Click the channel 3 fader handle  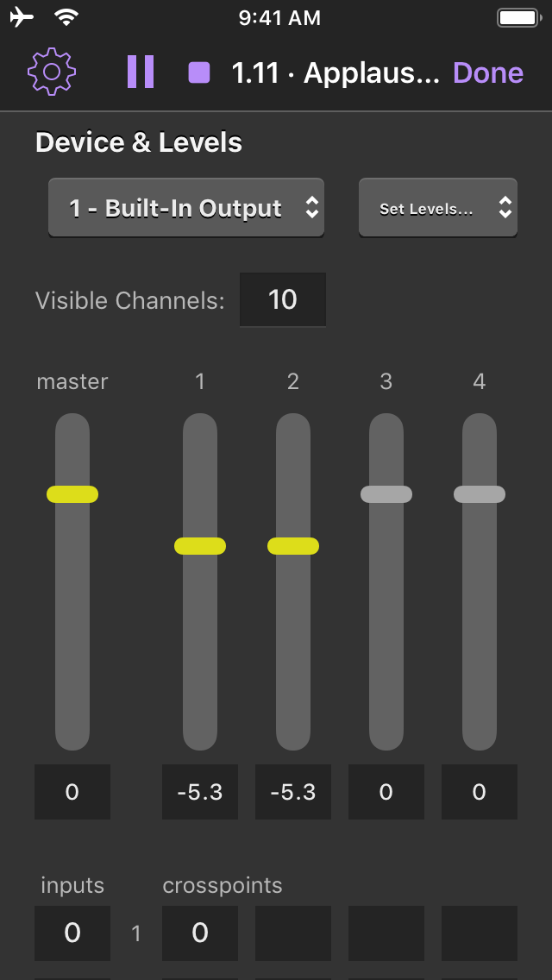[x=386, y=494]
